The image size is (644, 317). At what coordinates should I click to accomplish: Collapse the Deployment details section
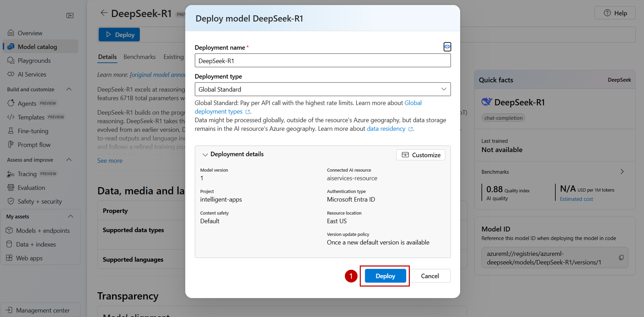205,155
